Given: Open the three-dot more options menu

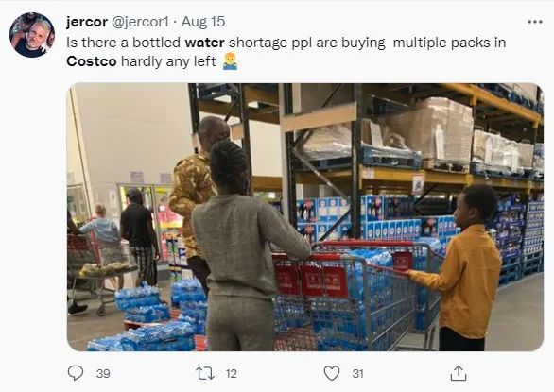Looking at the screenshot, I should (535, 22).
